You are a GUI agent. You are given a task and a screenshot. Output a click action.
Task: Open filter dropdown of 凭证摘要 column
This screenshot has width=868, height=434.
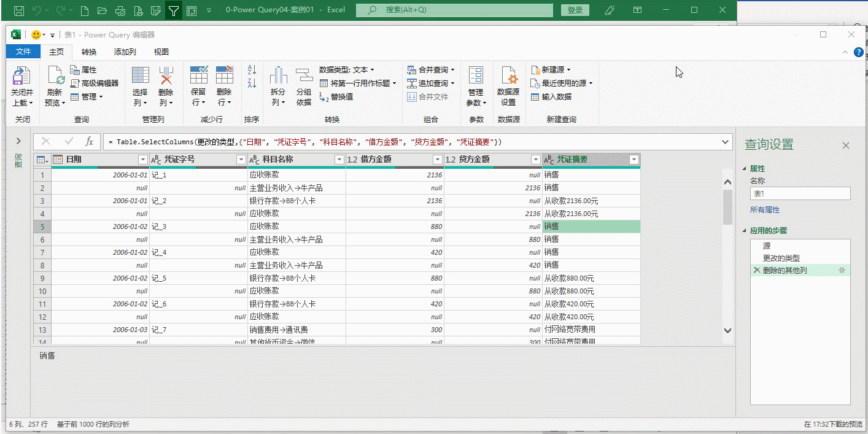tap(634, 160)
